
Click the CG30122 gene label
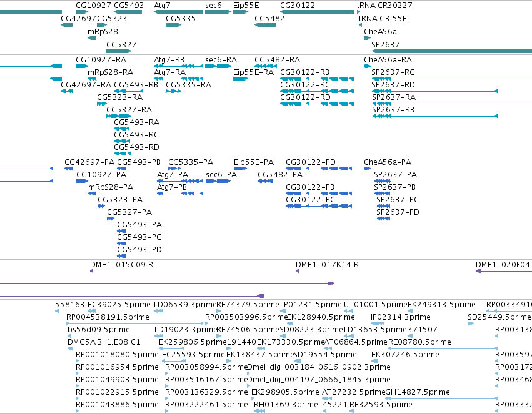[x=298, y=6]
